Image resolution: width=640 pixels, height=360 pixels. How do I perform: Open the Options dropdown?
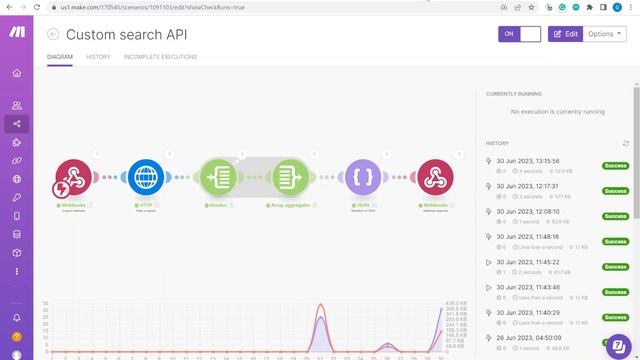[x=604, y=34]
